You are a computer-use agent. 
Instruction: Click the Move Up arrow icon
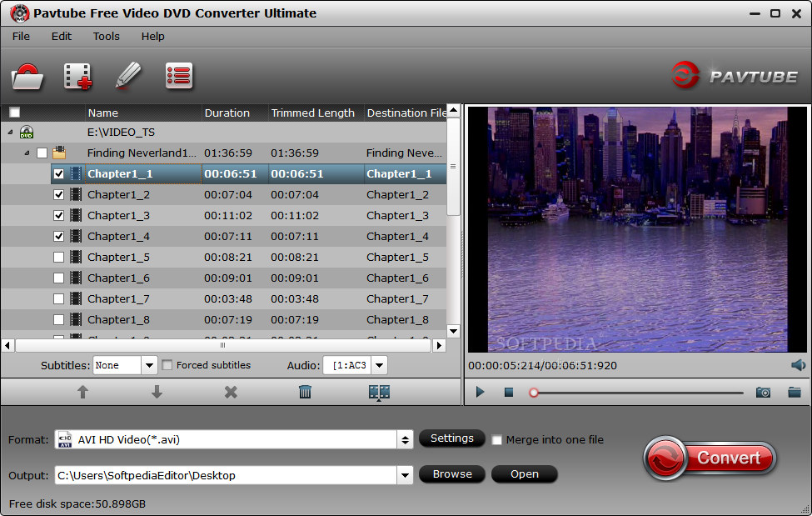tap(82, 392)
